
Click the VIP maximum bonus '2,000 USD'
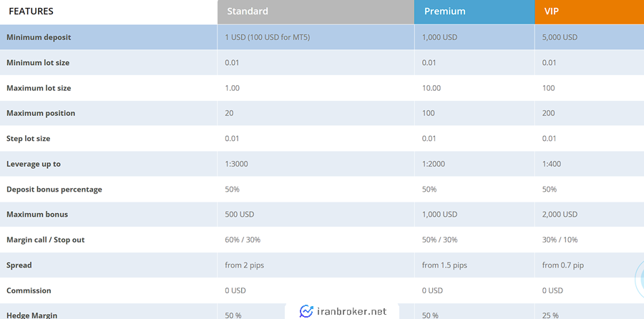coord(560,215)
